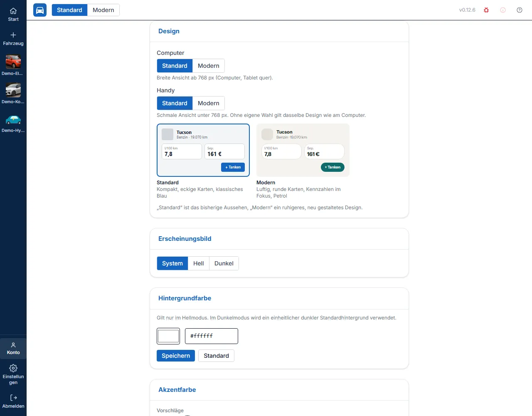The image size is (532, 416).
Task: Click the Akzentfarbe section heading
Action: pos(177,390)
